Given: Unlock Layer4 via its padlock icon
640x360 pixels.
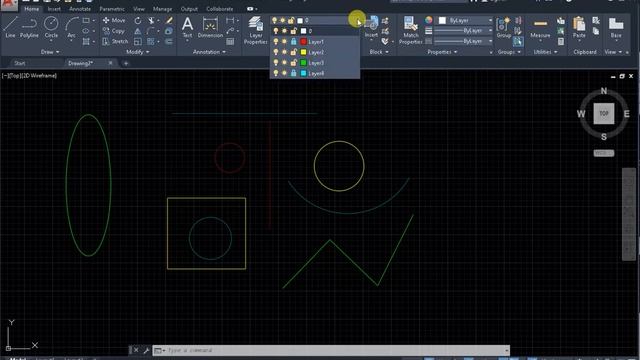Looking at the screenshot, I should [x=293, y=73].
